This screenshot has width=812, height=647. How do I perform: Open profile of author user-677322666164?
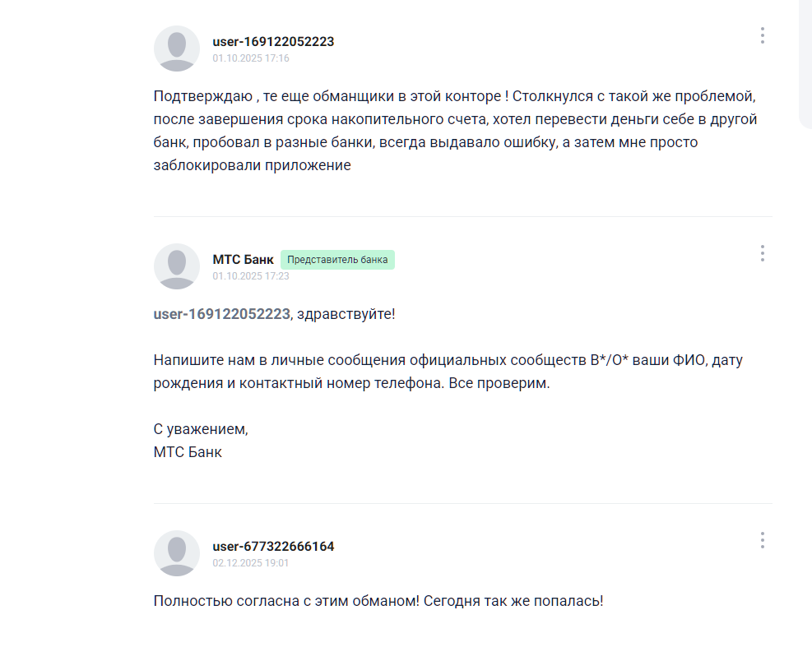[x=273, y=546]
